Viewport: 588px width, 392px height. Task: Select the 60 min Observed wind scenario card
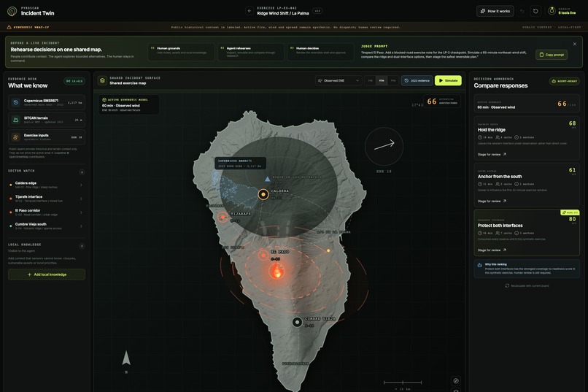[x=527, y=104]
